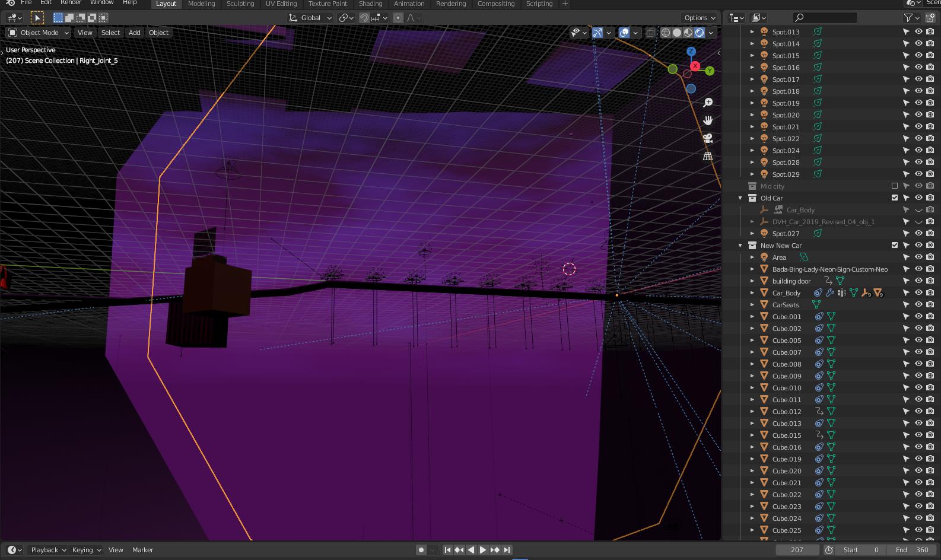941x560 pixels.
Task: Click mesh data icon of building door
Action: coord(840,281)
